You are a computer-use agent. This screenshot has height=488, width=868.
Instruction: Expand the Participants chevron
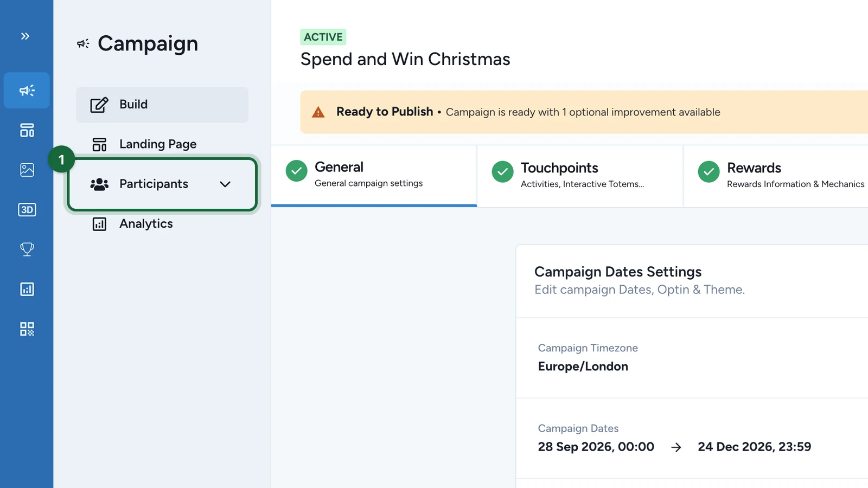click(225, 184)
